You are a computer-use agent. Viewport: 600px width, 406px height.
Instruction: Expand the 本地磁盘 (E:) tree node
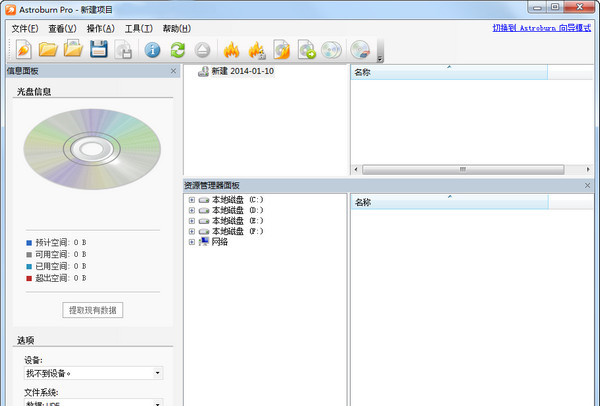192,221
